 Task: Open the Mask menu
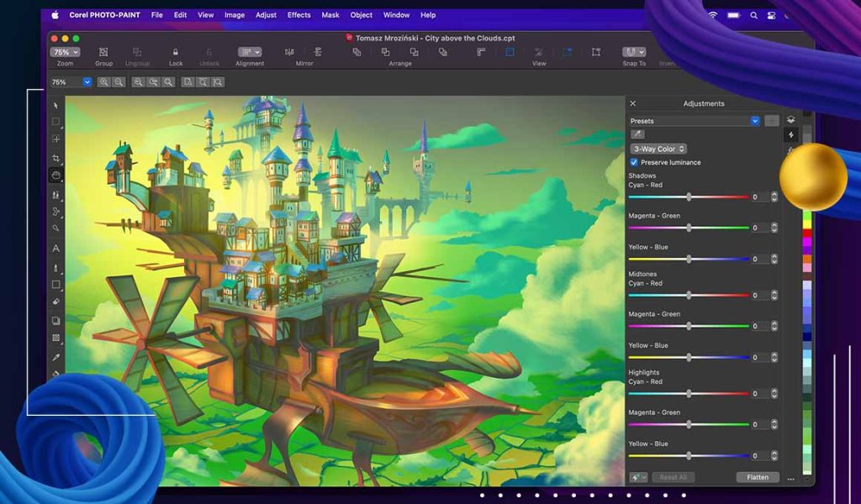[x=330, y=15]
